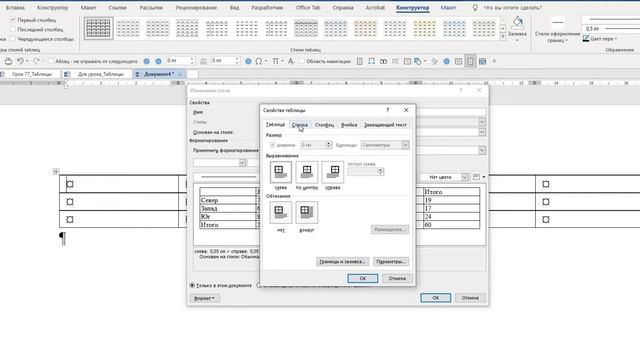The height and width of the screenshot is (360, 640).
Task: Insert an equation using the pi icon
Action: click(276, 61)
